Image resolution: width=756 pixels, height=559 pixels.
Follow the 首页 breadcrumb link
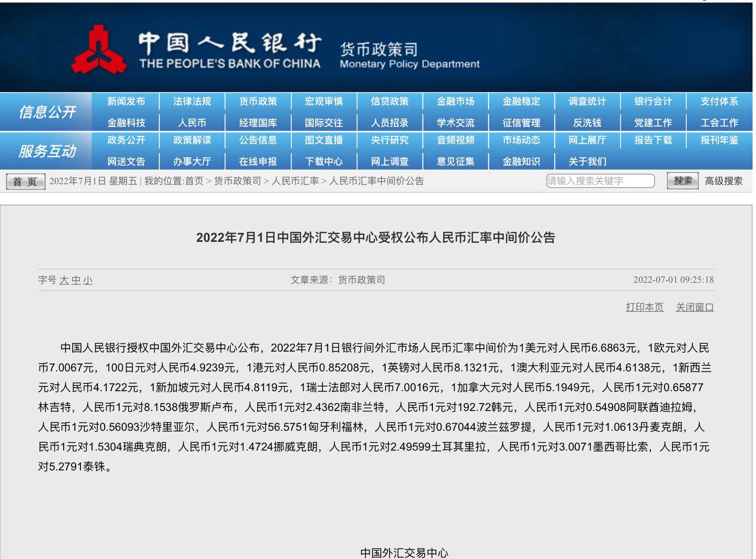(194, 181)
